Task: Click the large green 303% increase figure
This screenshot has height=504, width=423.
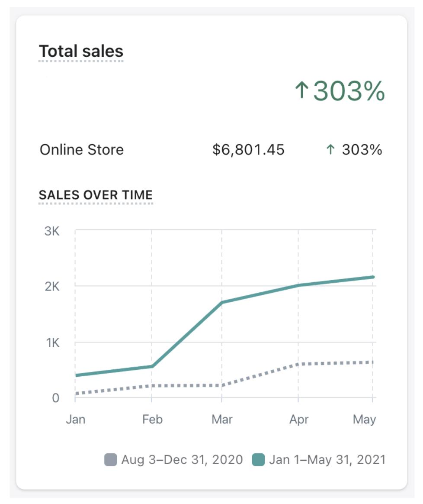Action: click(x=349, y=91)
